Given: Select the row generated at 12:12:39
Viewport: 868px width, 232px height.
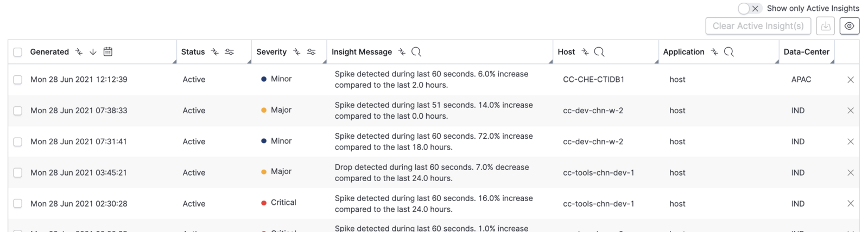Looking at the screenshot, I should click(18, 80).
